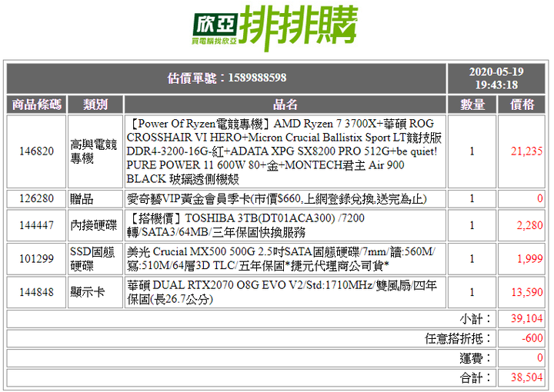Select barcode 144848
The height and width of the screenshot is (392, 554).
click(36, 292)
